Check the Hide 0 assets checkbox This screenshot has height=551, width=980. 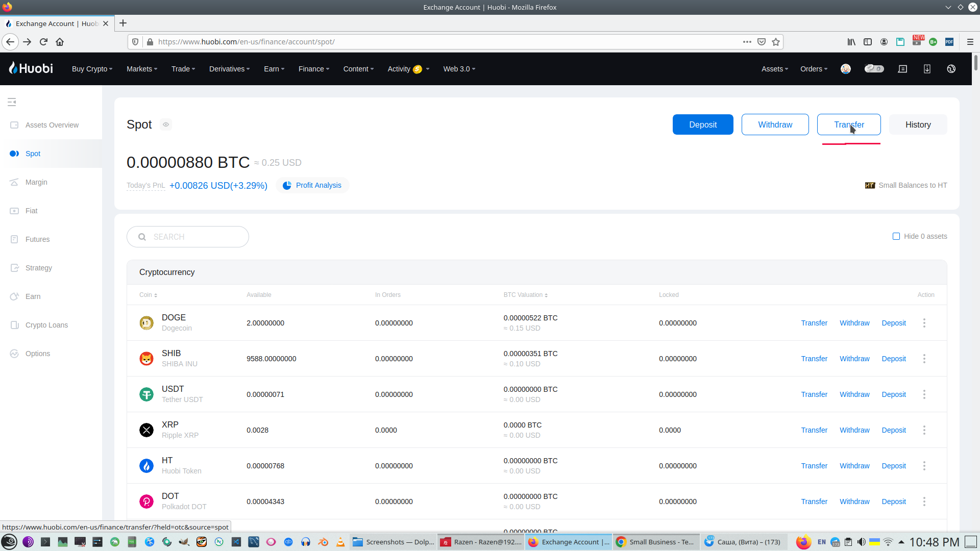(896, 236)
